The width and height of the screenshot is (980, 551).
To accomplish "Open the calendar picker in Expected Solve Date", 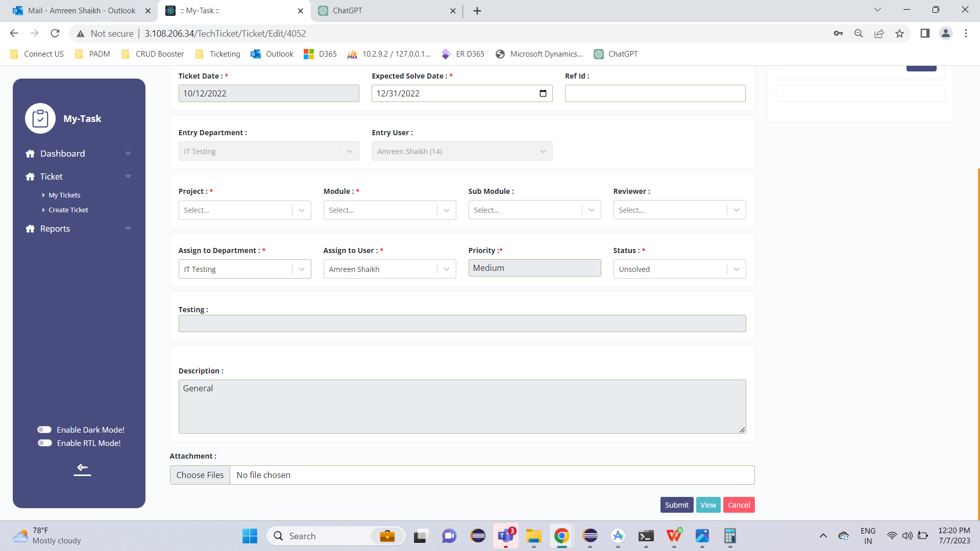I will [543, 93].
